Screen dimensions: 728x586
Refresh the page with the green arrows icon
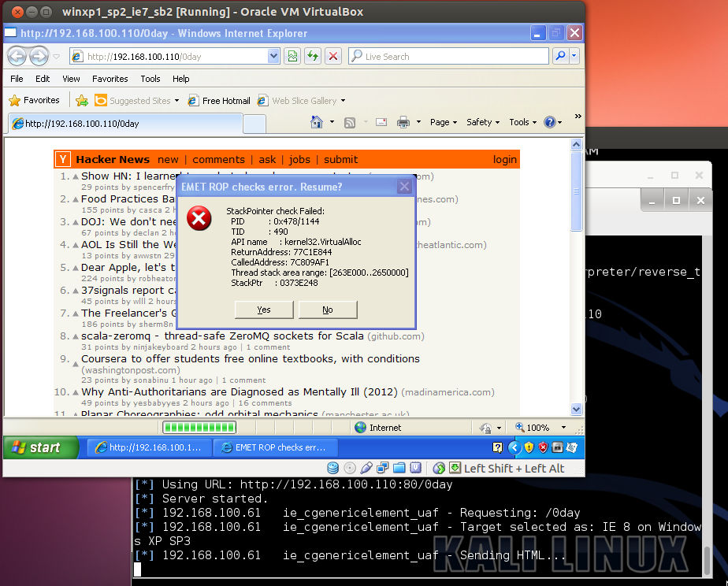click(313, 56)
